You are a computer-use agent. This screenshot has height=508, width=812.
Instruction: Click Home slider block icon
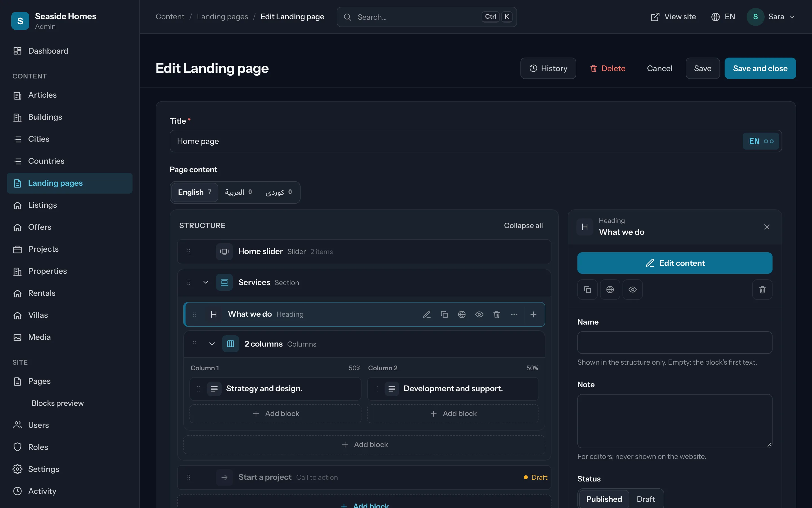point(224,251)
